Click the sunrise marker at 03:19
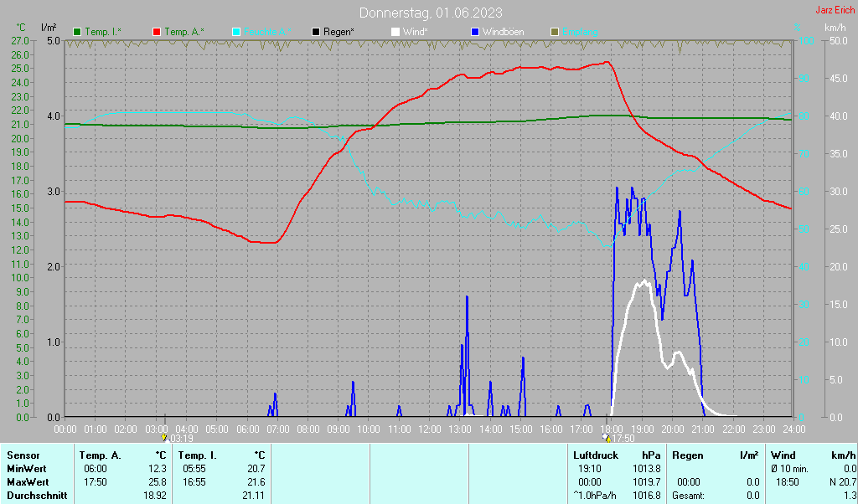The width and height of the screenshot is (858, 504). pyautogui.click(x=164, y=437)
